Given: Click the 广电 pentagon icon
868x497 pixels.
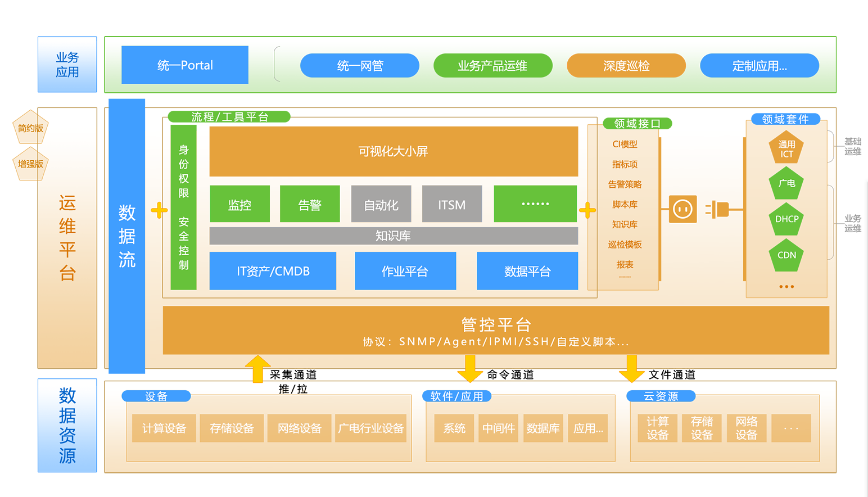Looking at the screenshot, I should point(786,184).
